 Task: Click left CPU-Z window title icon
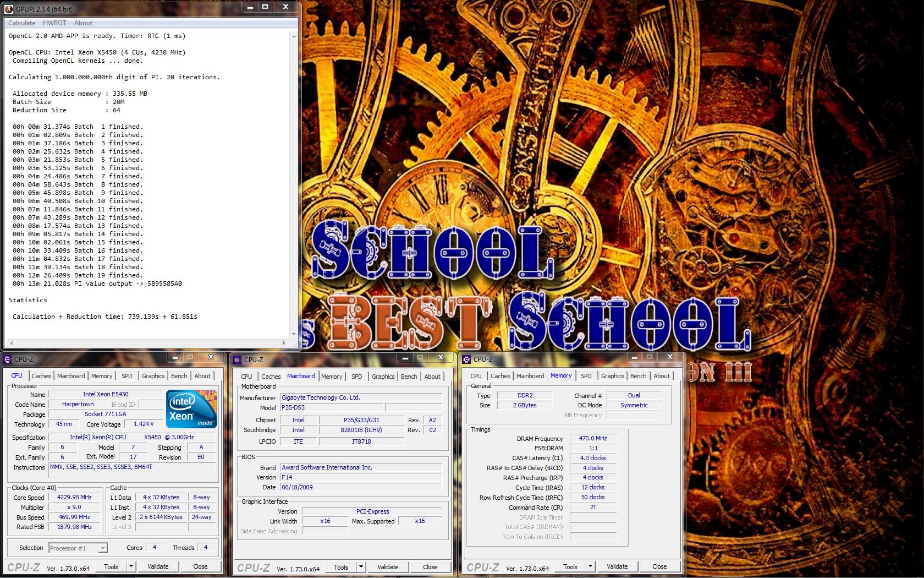click(x=7, y=359)
